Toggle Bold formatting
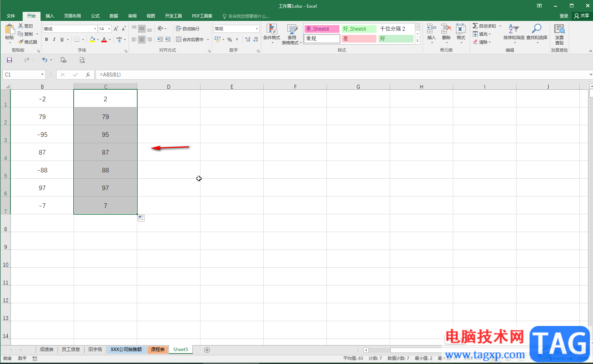This screenshot has width=593, height=364. [46, 39]
